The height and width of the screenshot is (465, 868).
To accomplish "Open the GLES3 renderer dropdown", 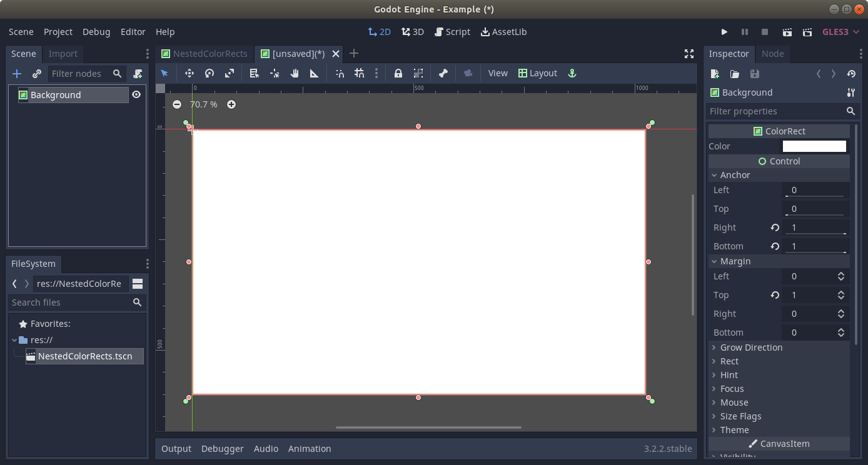I will (840, 32).
